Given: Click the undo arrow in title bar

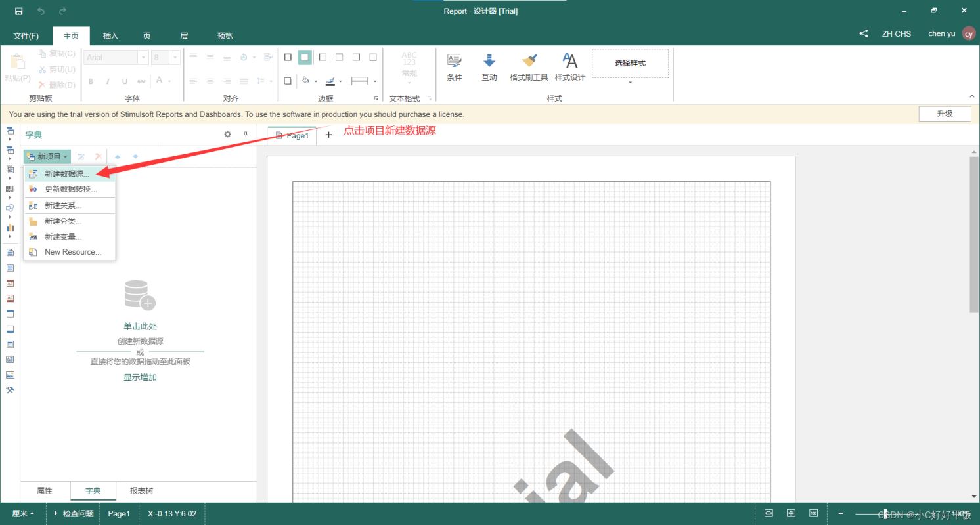Looking at the screenshot, I should click(x=41, y=11).
